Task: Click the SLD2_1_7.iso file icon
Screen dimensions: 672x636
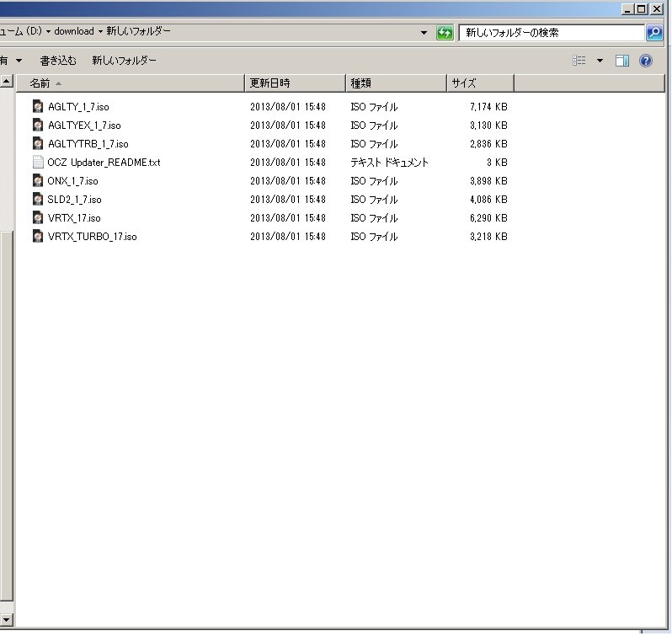Action: point(38,200)
